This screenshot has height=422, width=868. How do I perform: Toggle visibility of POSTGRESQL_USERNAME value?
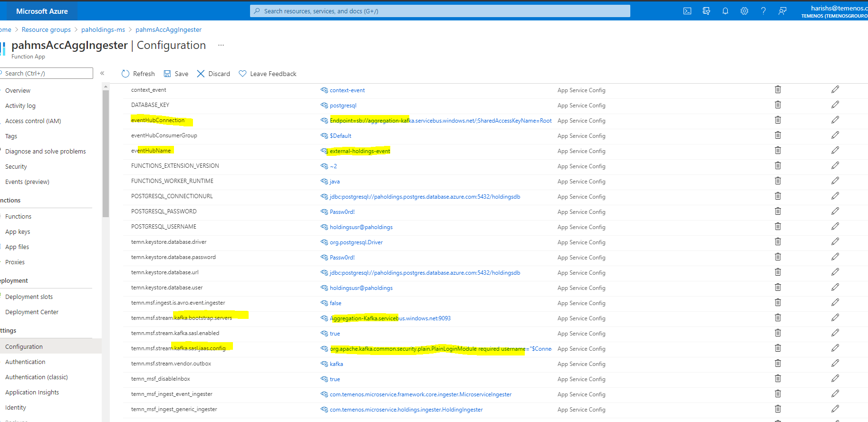pos(324,227)
